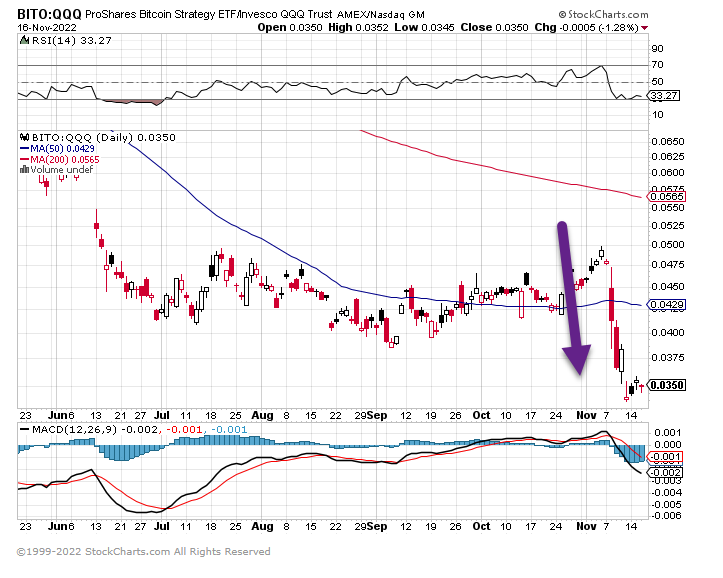This screenshot has width=723, height=578.
Task: Click the StockCharts.com logo in the header
Action: [603, 14]
